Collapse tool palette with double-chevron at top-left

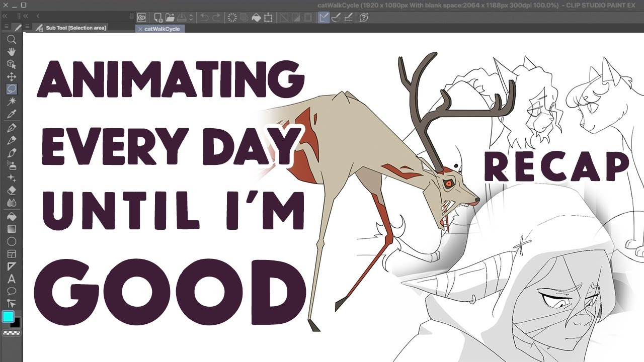coord(6,16)
